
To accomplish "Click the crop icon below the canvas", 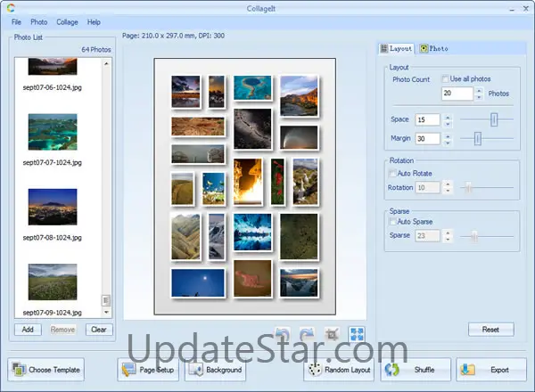I will 332,333.
